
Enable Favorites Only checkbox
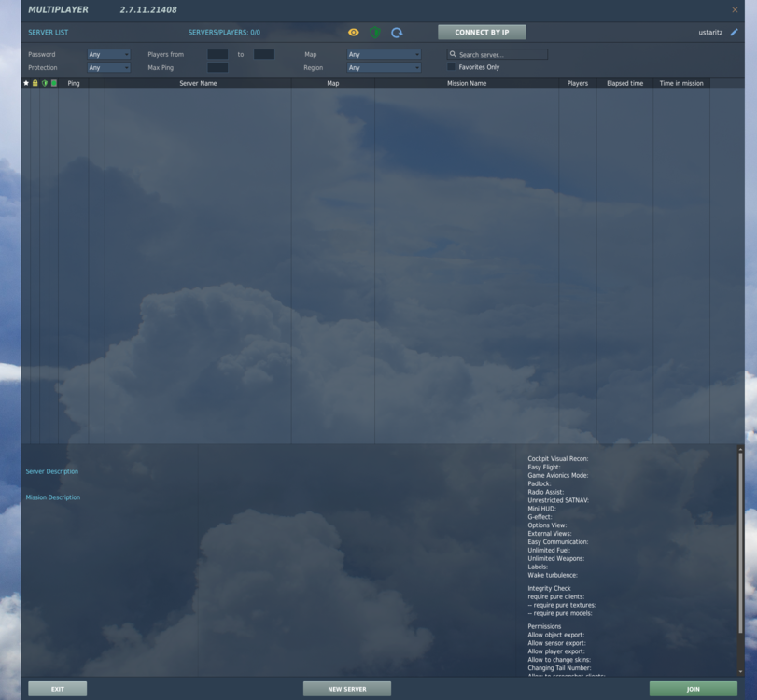click(x=452, y=66)
